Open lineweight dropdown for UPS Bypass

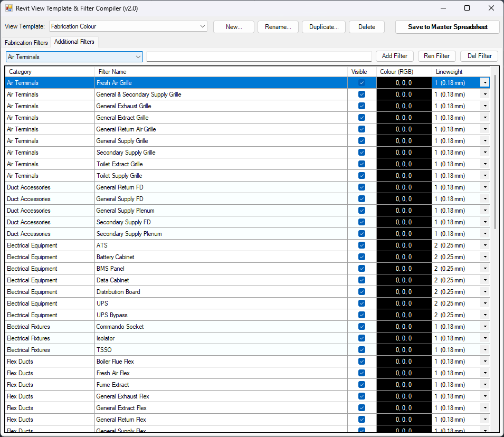coord(485,315)
